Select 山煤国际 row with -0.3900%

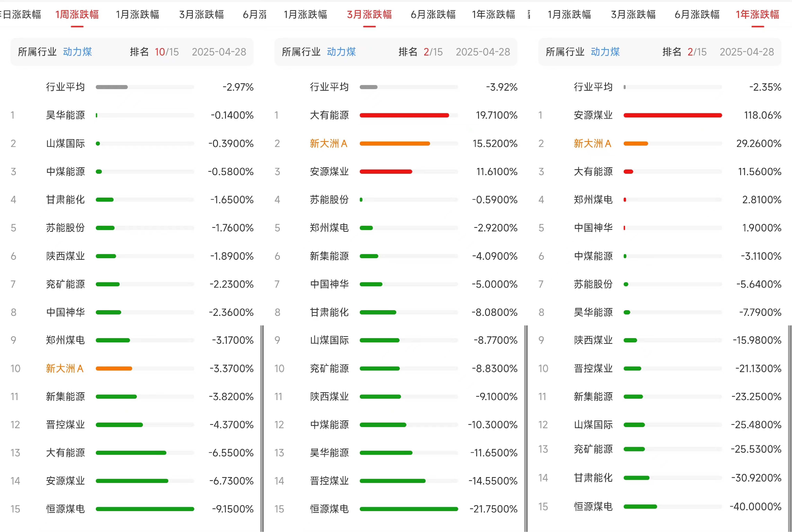(x=132, y=143)
